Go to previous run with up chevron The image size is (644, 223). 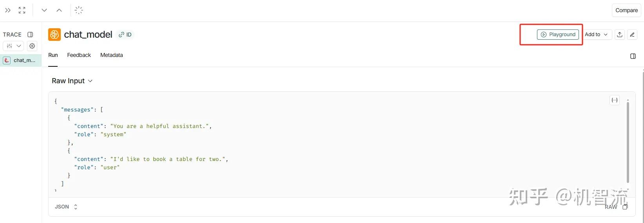[x=59, y=10]
